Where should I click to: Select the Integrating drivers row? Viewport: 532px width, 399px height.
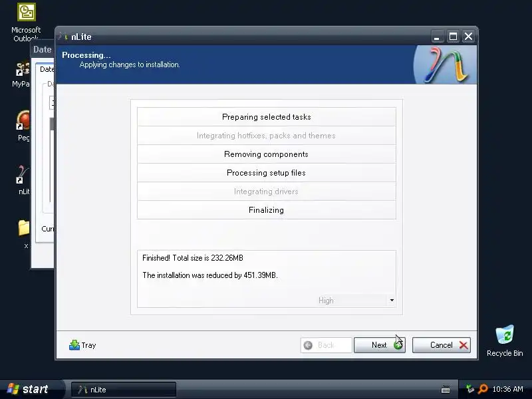[267, 192]
